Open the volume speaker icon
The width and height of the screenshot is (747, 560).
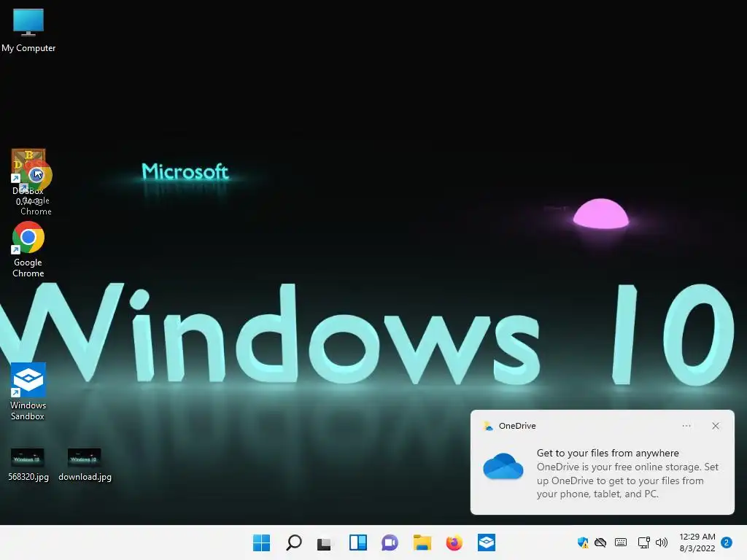(x=662, y=542)
